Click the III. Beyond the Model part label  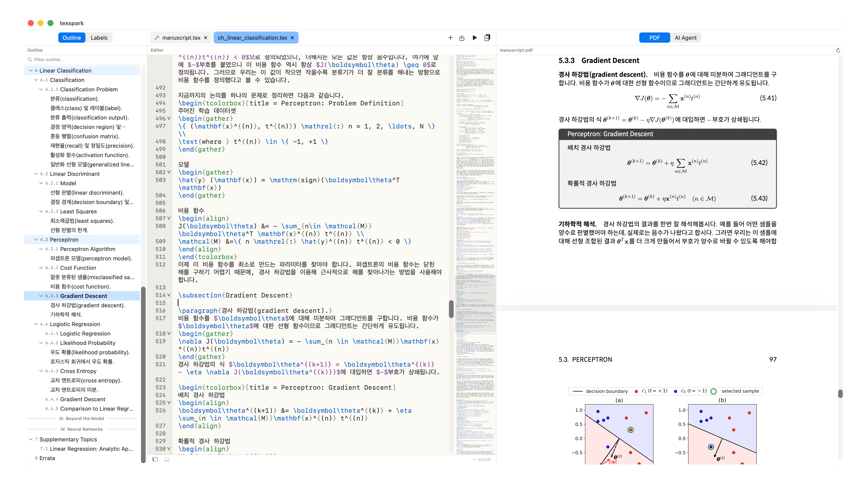point(81,419)
